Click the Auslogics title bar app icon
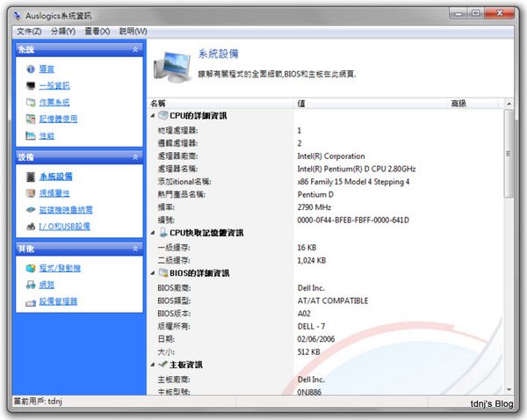This screenshot has width=527, height=420. [x=18, y=16]
